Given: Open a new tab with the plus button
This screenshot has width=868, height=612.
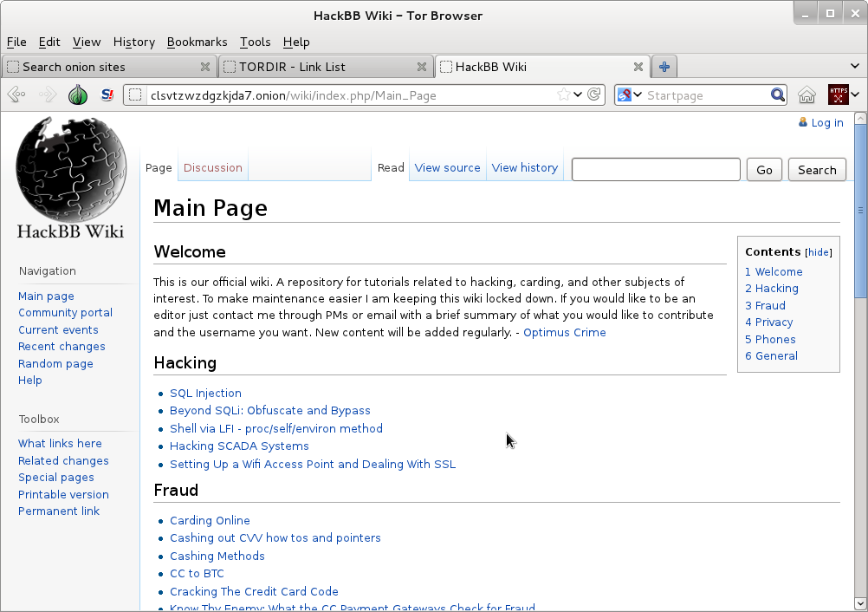Looking at the screenshot, I should tap(664, 66).
